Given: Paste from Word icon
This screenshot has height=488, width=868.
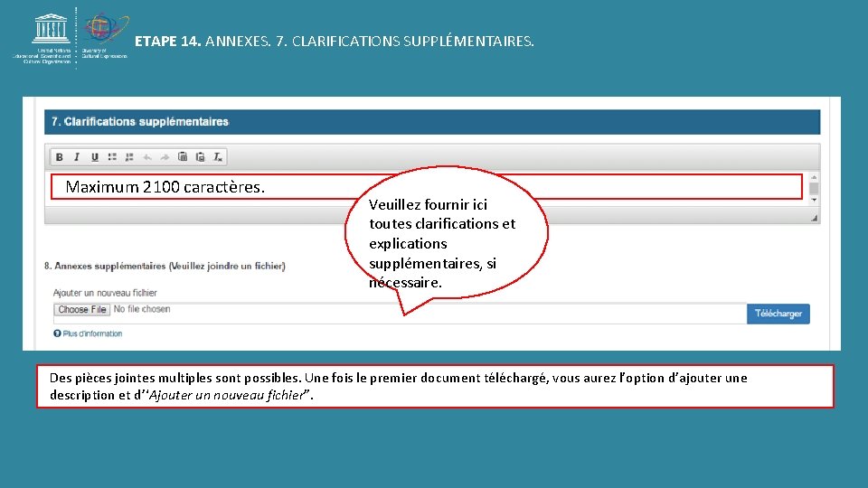Looking at the screenshot, I should tap(201, 157).
